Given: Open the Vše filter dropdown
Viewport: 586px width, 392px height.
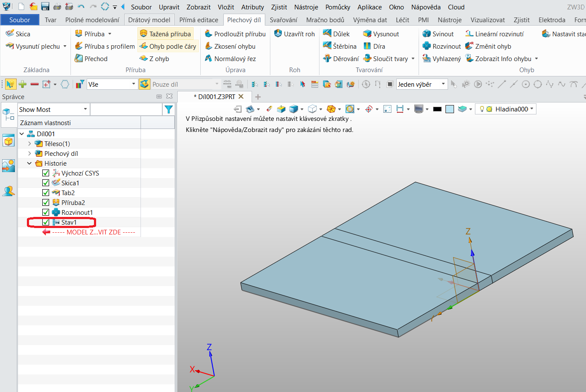Looking at the screenshot, I should [x=112, y=85].
